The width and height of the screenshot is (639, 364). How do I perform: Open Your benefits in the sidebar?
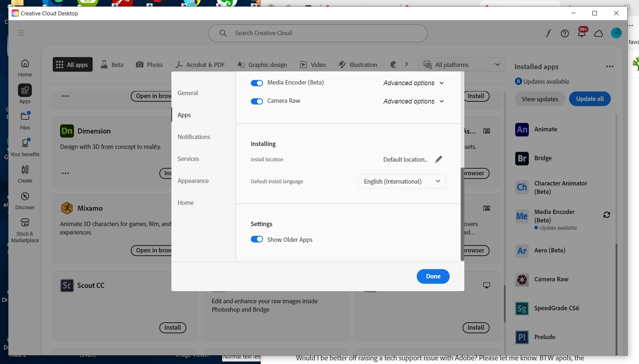tap(25, 147)
